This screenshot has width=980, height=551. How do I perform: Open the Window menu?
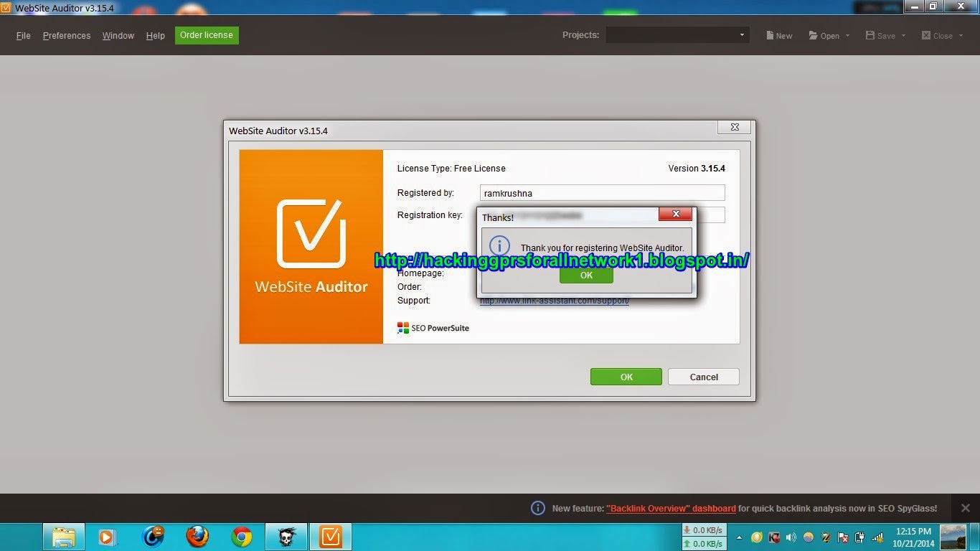point(118,36)
